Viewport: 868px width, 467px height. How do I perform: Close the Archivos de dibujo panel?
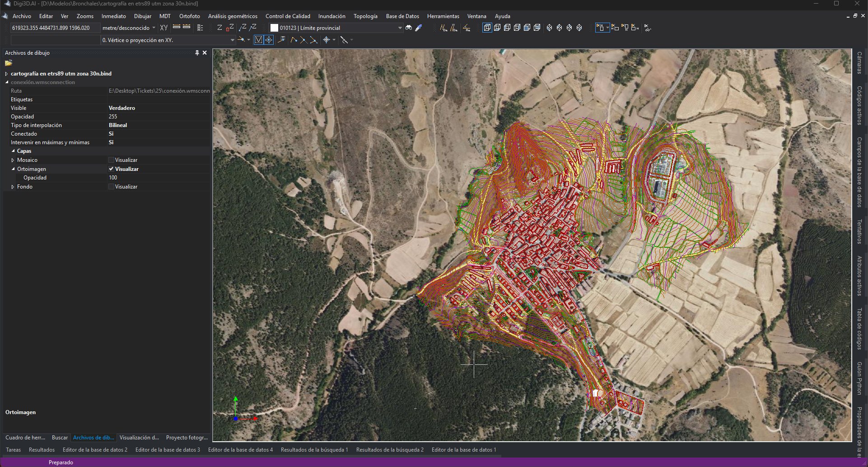(205, 53)
